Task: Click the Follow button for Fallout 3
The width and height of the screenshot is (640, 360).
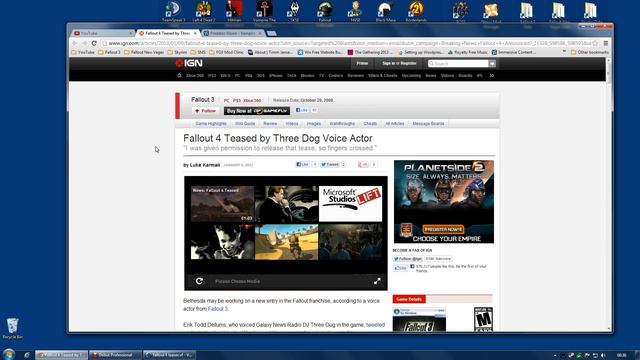Action: pos(205,111)
